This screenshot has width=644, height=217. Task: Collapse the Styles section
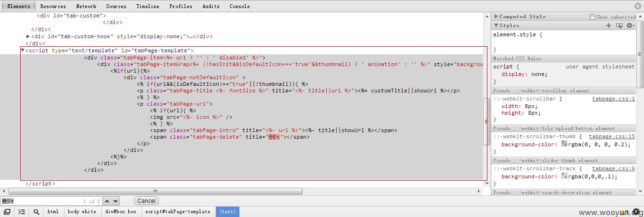tap(495, 25)
